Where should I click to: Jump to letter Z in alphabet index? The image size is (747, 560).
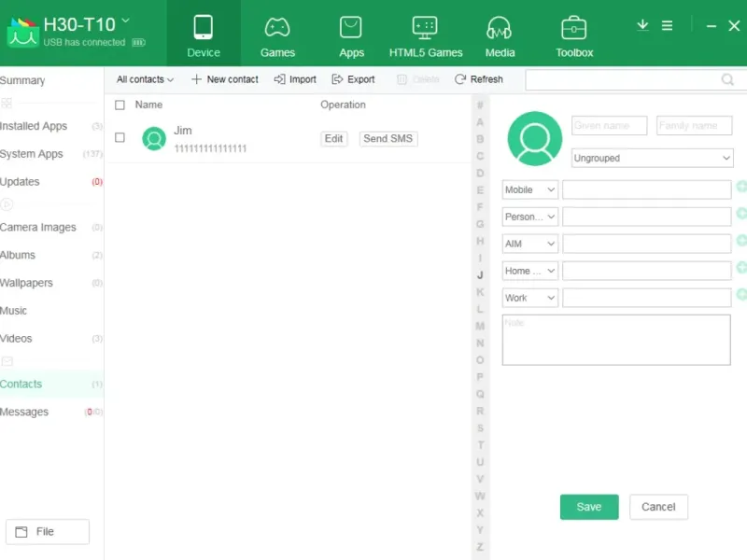480,547
